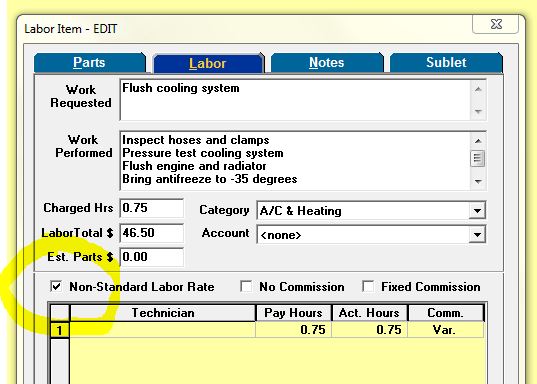Click inside the Work Performed text box
The width and height of the screenshot is (537, 384).
[295, 161]
